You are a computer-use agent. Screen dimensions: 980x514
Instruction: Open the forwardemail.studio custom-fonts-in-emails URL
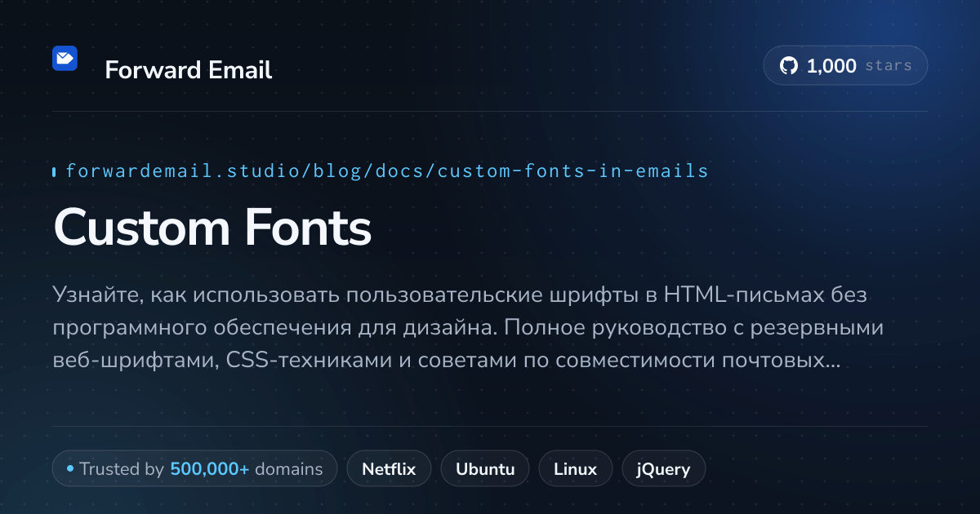click(387, 171)
